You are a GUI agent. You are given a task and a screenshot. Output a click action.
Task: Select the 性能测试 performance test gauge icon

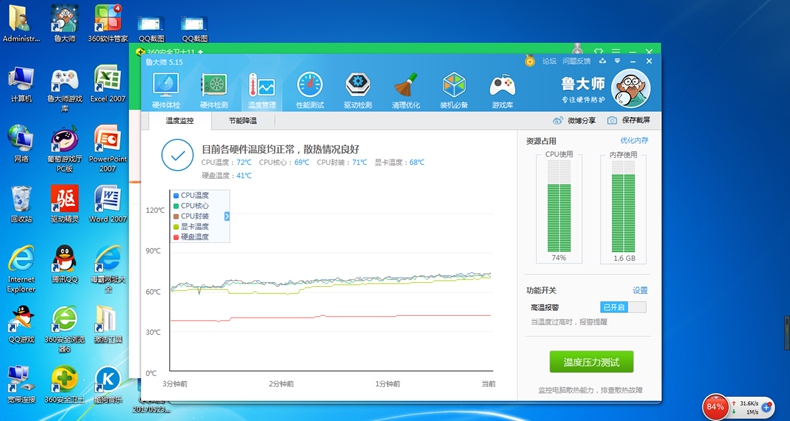[310, 87]
